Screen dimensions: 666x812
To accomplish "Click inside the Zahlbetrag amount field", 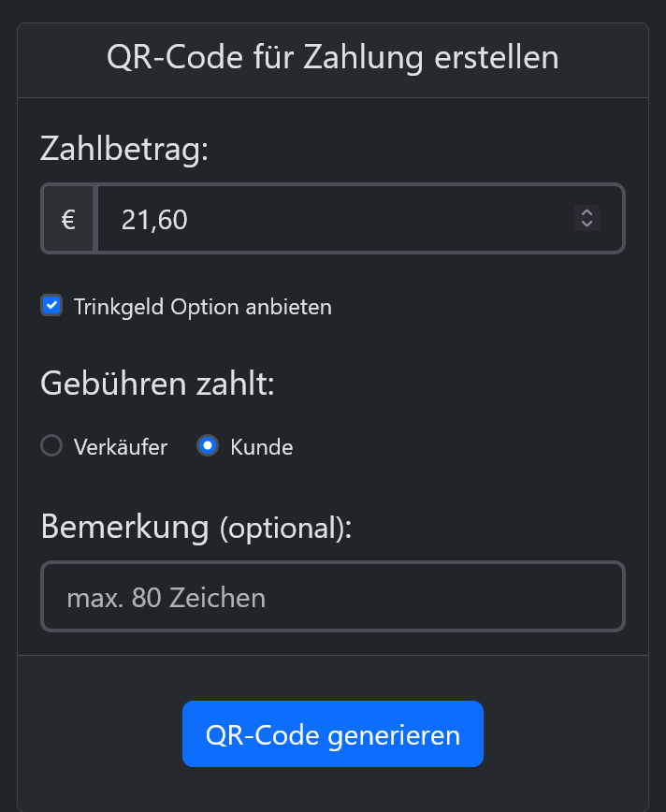I will coord(327,218).
